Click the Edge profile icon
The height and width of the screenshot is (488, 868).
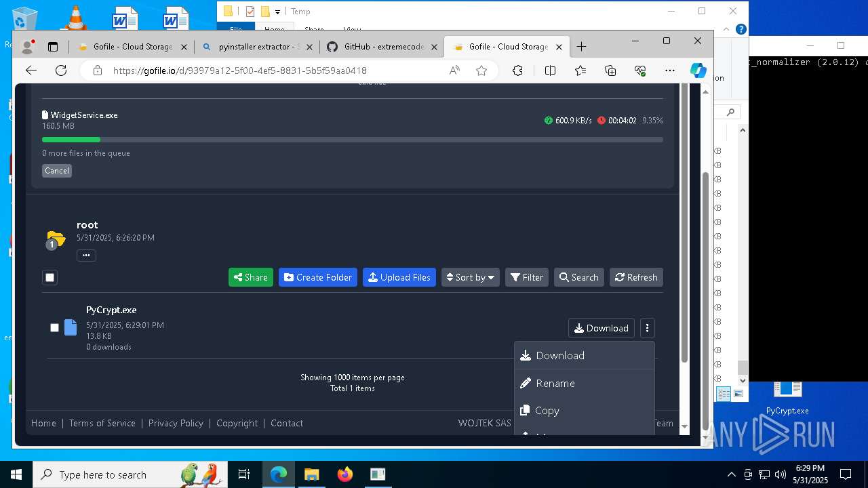click(x=28, y=47)
